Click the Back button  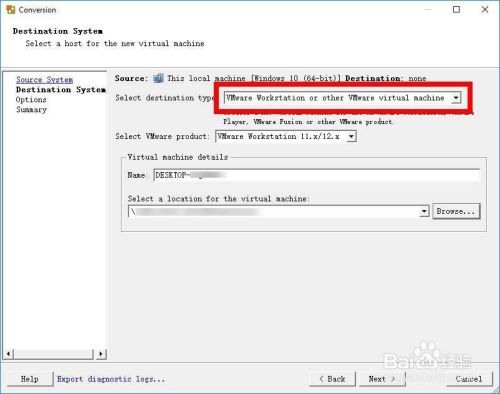[332, 379]
